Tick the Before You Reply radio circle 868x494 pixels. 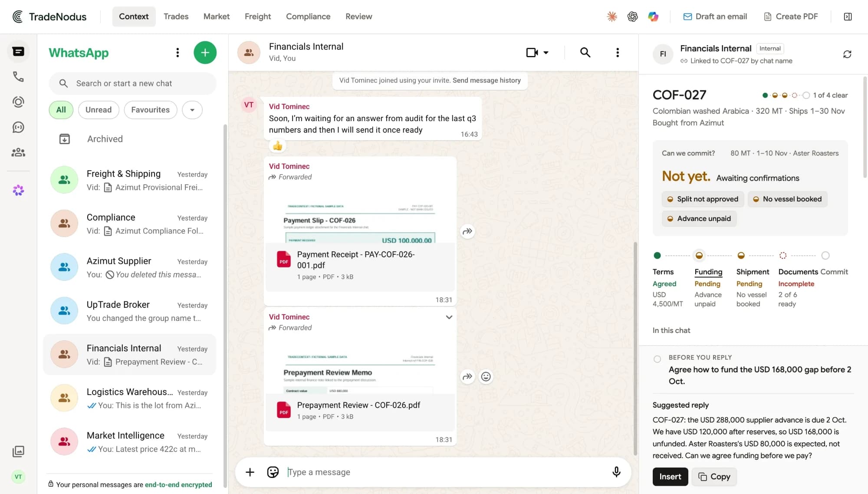657,359
